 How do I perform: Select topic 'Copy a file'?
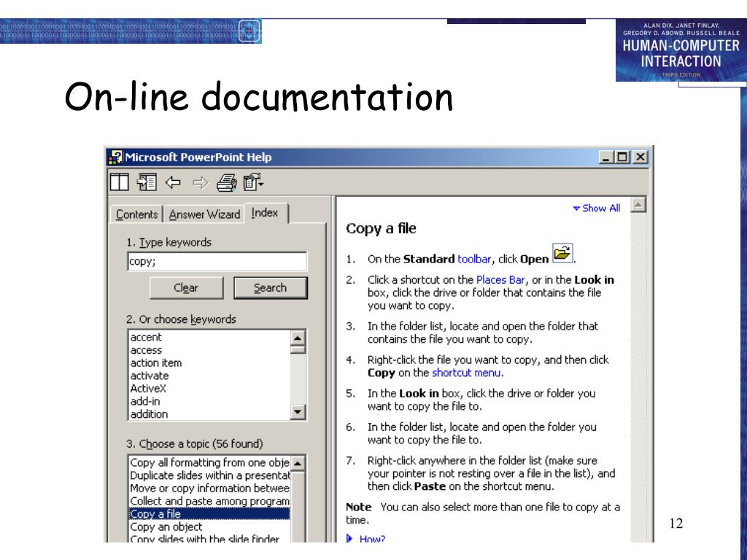pos(209,514)
